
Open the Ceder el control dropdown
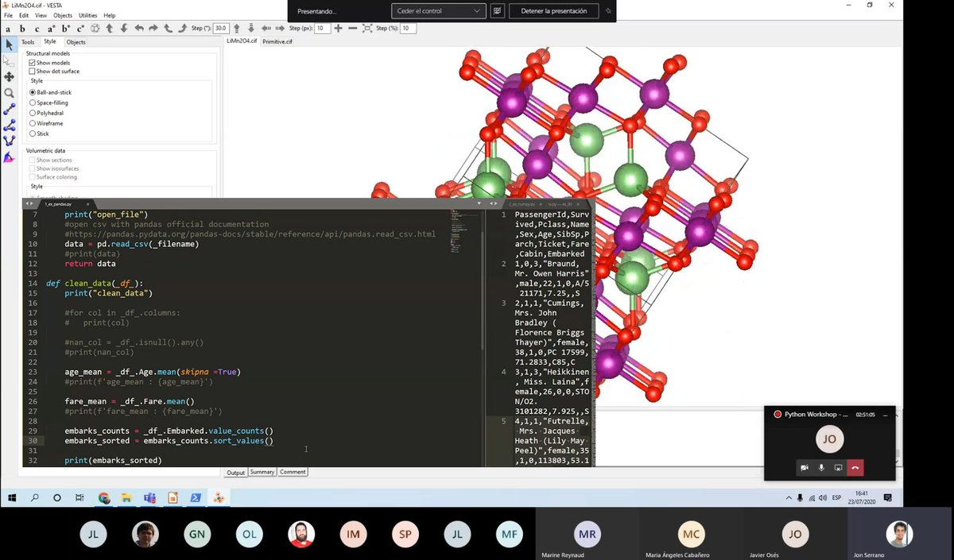pos(438,11)
